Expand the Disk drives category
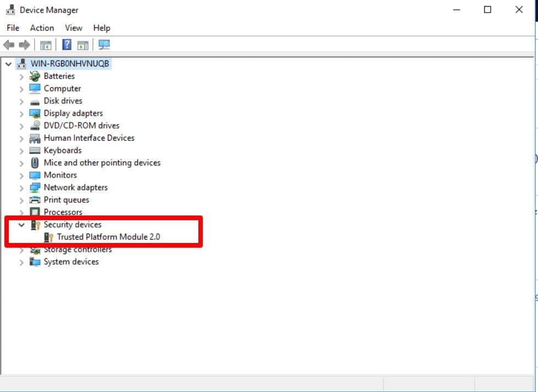 click(x=21, y=101)
